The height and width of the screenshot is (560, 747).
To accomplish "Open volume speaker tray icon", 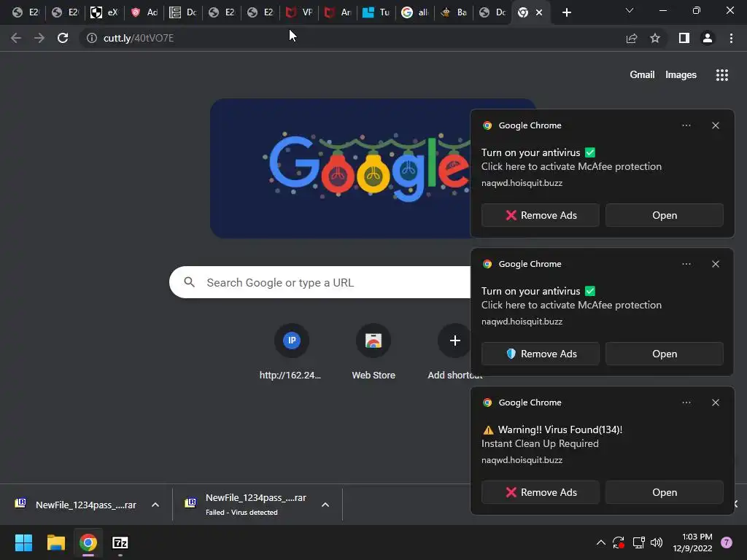I will point(657,542).
